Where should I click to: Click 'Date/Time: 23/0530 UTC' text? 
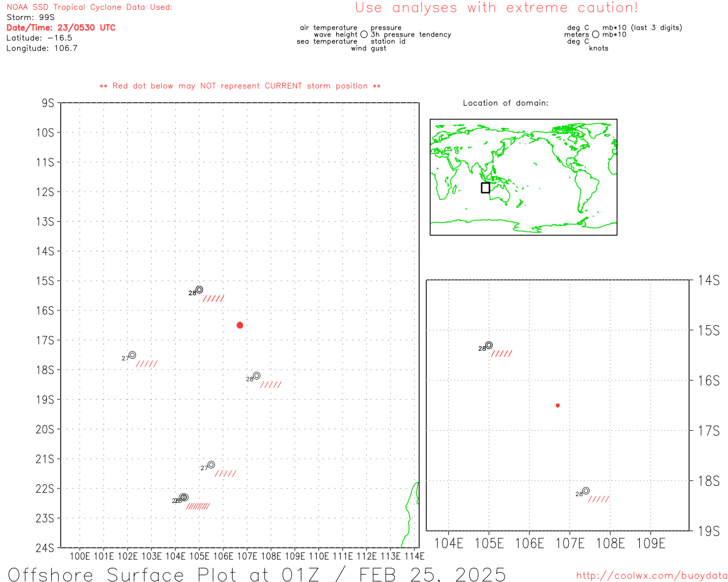61,28
